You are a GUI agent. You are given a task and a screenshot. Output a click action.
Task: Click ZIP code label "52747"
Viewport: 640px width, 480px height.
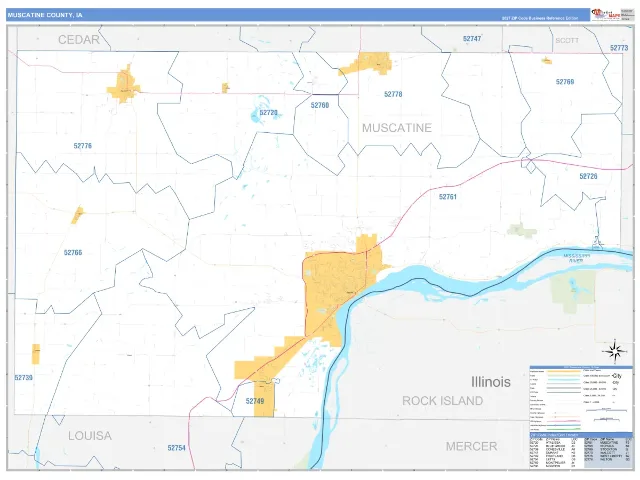tap(472, 38)
